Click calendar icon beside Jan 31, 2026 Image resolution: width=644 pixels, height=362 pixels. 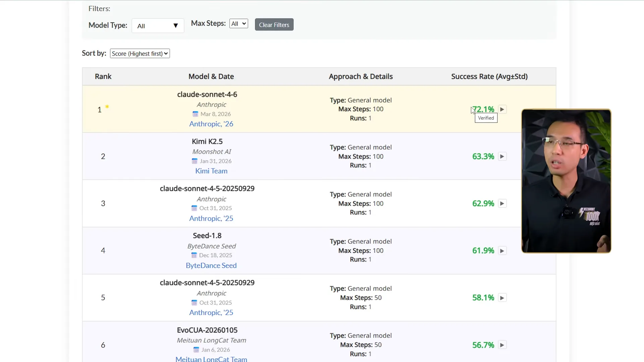click(195, 161)
